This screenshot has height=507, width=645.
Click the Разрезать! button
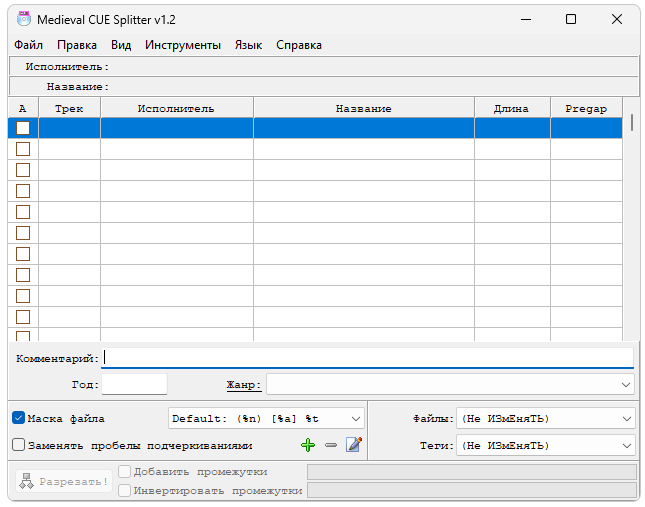(64, 481)
